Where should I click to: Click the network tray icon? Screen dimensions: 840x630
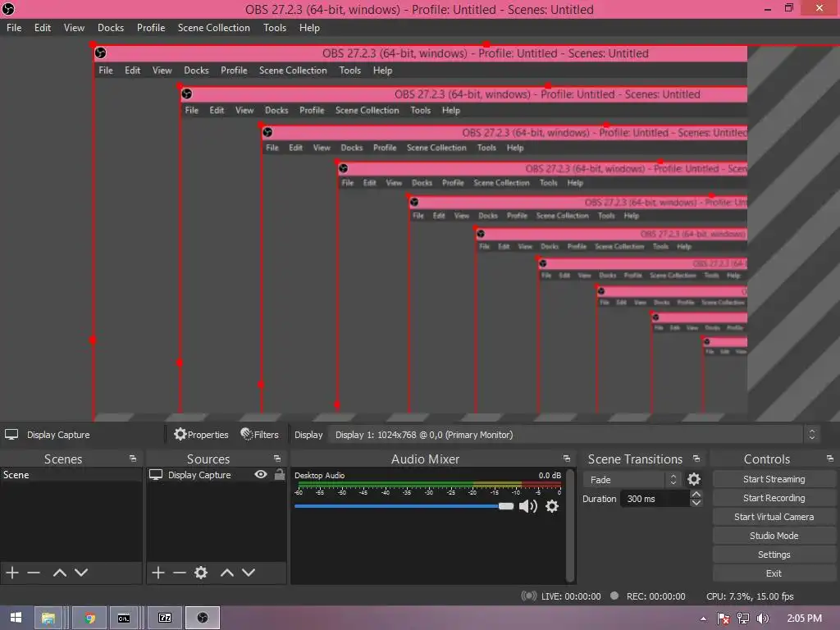pos(743,619)
